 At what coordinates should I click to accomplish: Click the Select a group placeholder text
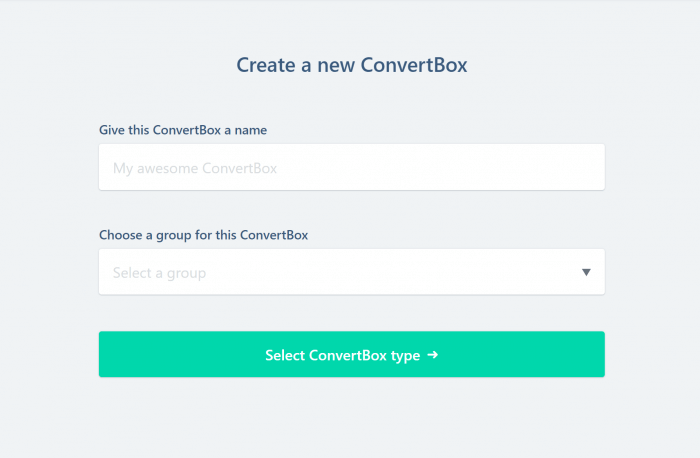(x=159, y=273)
